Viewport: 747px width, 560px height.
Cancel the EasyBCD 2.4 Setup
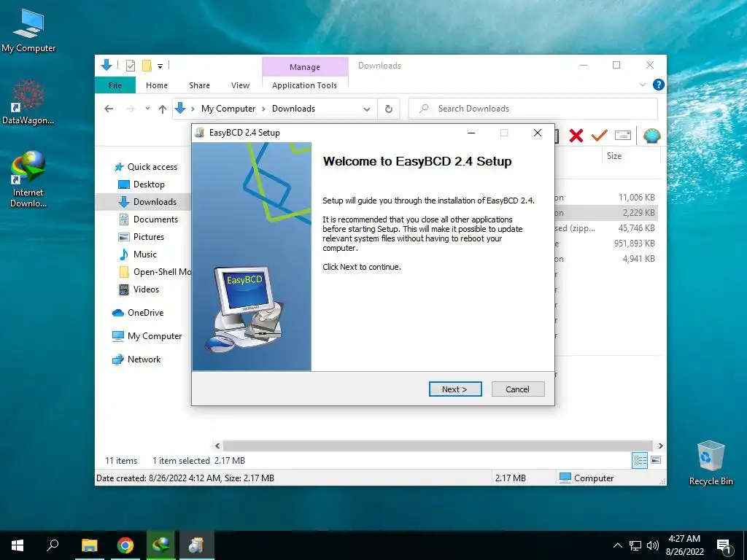click(x=517, y=389)
